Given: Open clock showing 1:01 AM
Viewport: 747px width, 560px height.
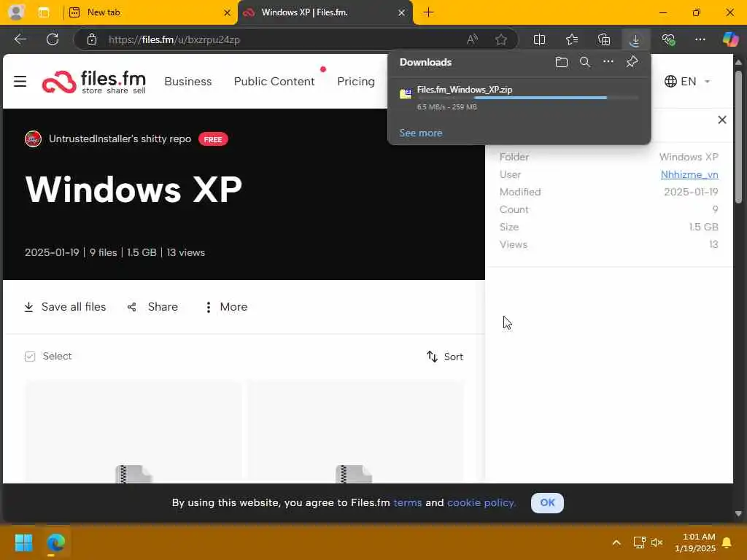Looking at the screenshot, I should [x=695, y=542].
